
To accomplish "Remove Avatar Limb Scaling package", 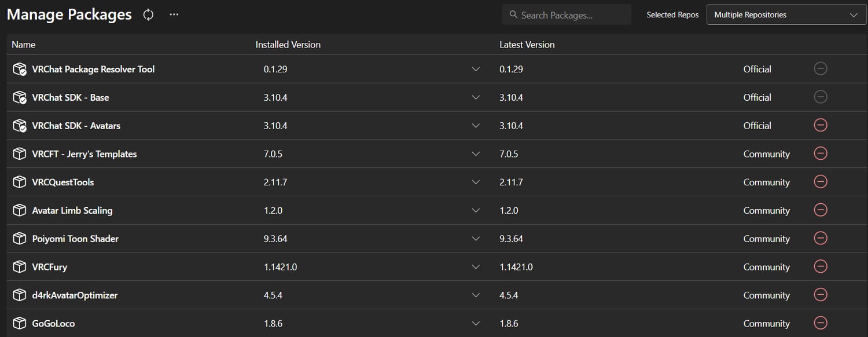I will [x=821, y=210].
